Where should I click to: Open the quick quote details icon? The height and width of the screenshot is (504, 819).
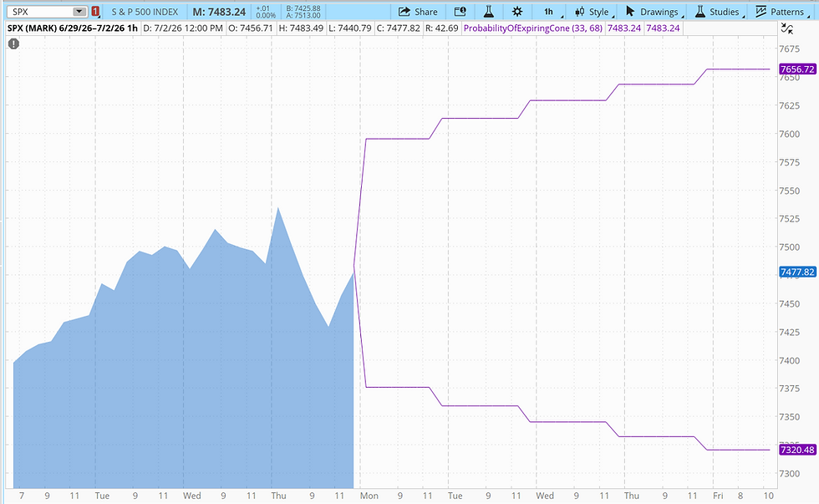(x=460, y=12)
